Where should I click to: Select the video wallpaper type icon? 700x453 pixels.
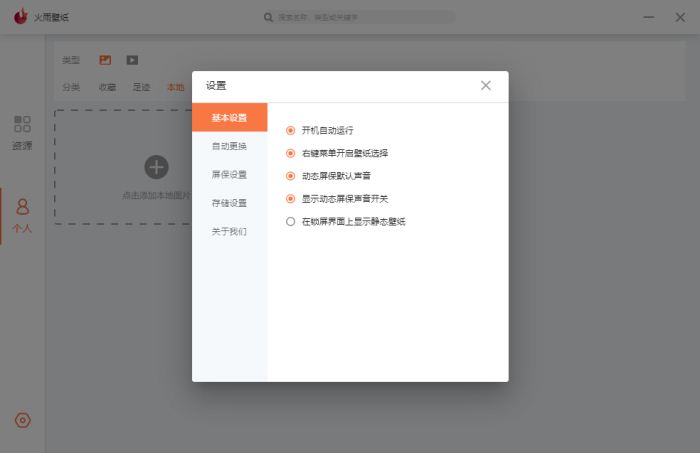[x=132, y=60]
